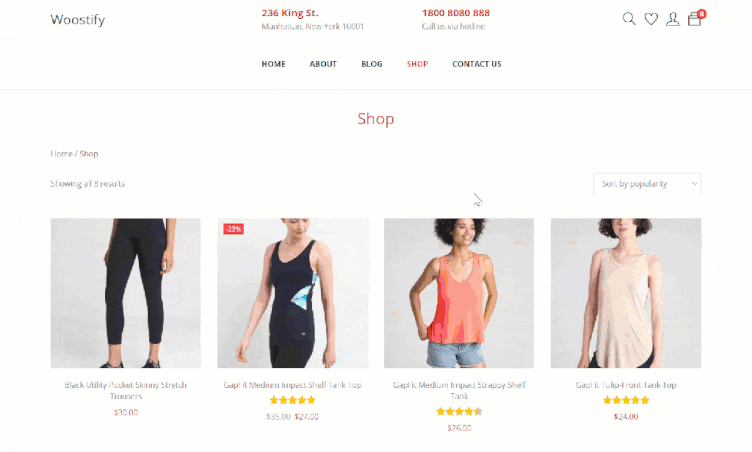This screenshot has width=752, height=452.
Task: Open the ABOUT menu item
Action: coord(323,64)
